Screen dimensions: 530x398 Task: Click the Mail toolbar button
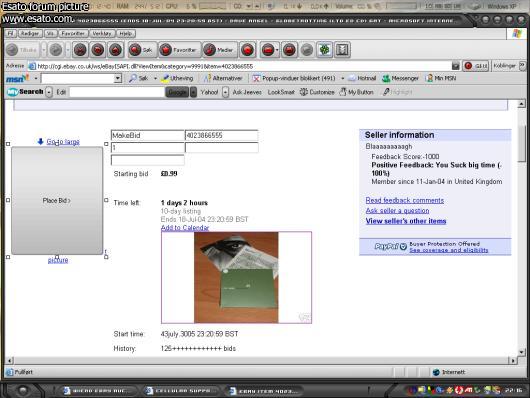pos(267,50)
